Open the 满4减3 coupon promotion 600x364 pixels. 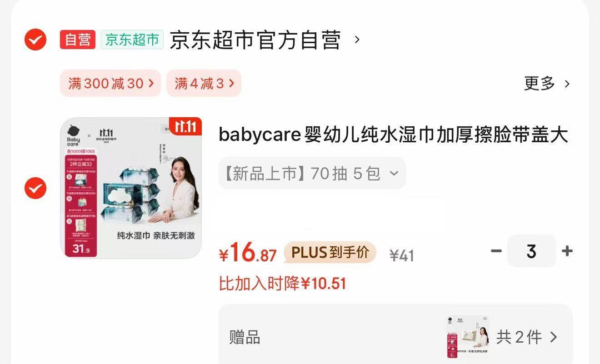(204, 83)
